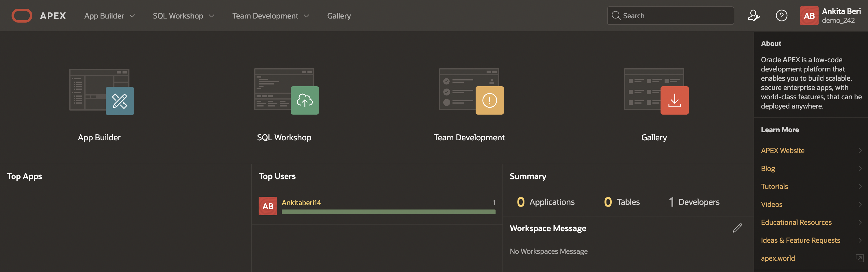Screen dimensions: 868x272
Task: Click the Ankitaberi14 green activity bar
Action: (x=388, y=212)
